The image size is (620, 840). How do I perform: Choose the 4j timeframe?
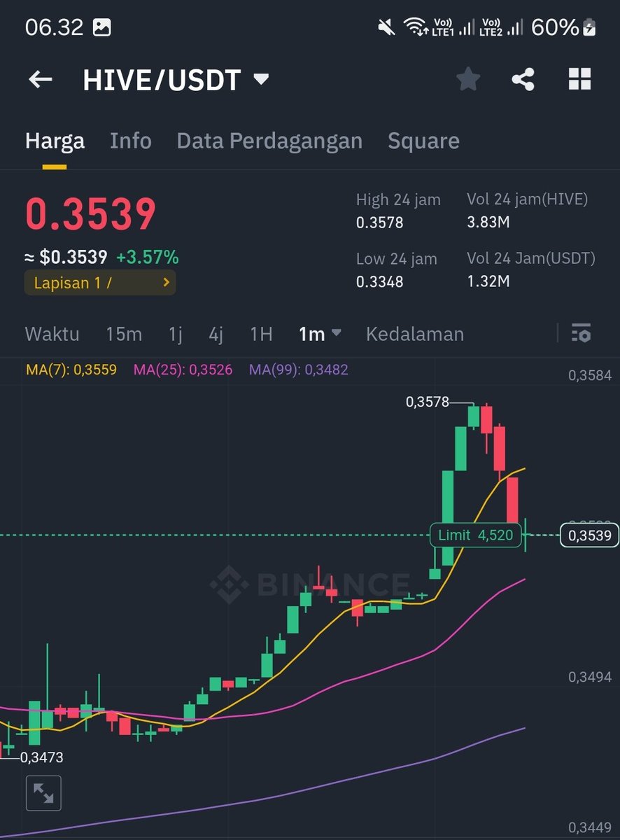216,334
